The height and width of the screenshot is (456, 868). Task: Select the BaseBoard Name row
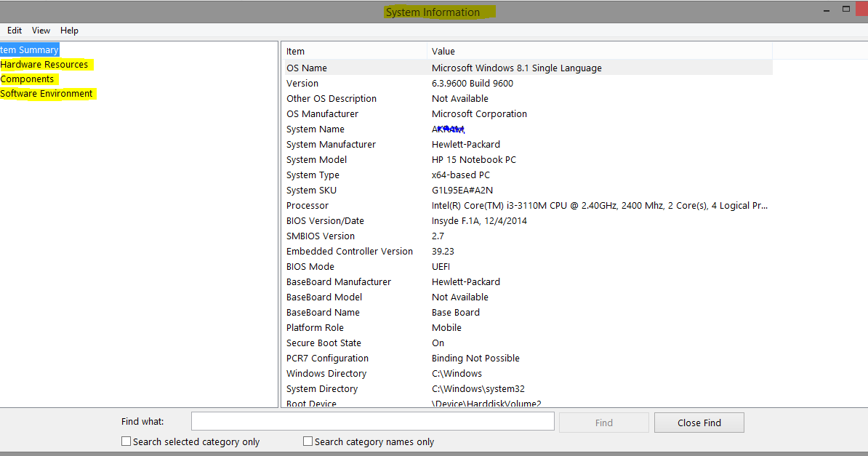pos(527,313)
